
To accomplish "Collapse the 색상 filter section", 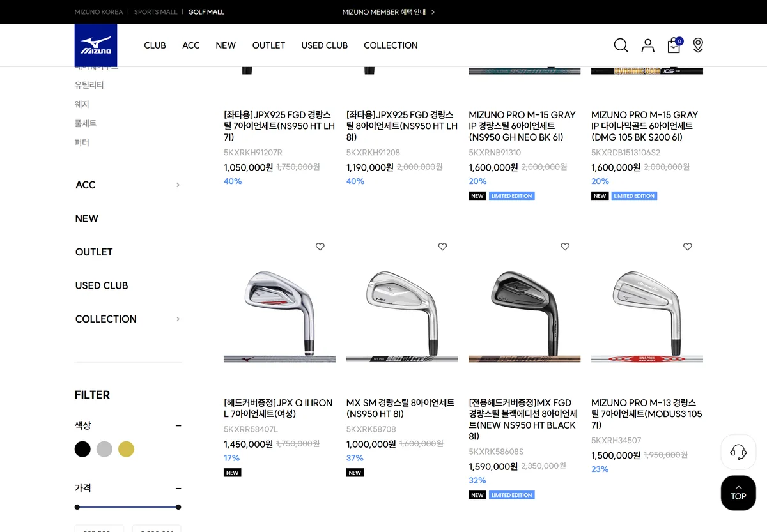I will (178, 425).
